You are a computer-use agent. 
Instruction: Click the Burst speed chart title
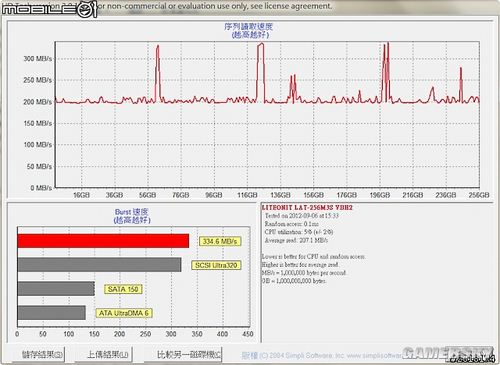132,216
